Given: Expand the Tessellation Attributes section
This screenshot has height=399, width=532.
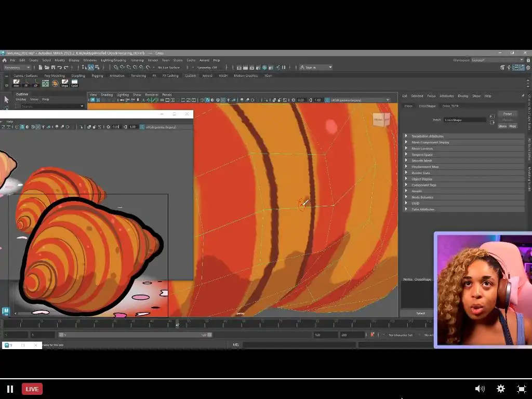Looking at the screenshot, I should [x=463, y=136].
